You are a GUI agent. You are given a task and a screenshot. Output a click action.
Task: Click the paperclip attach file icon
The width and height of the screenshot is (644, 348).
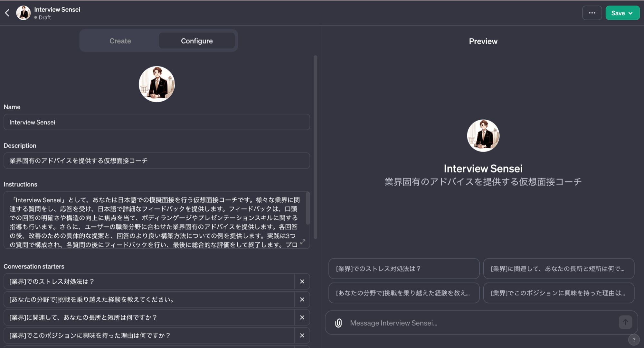[x=338, y=323]
